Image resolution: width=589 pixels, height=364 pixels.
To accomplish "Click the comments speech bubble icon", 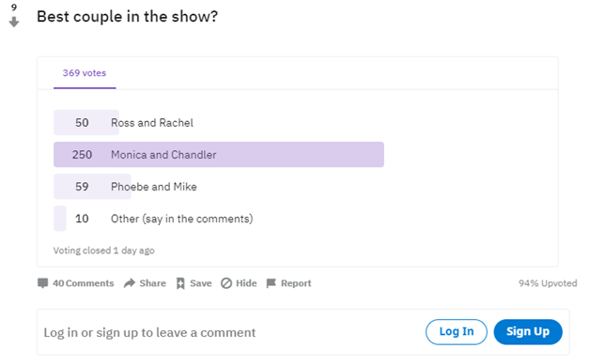I will pyautogui.click(x=43, y=283).
